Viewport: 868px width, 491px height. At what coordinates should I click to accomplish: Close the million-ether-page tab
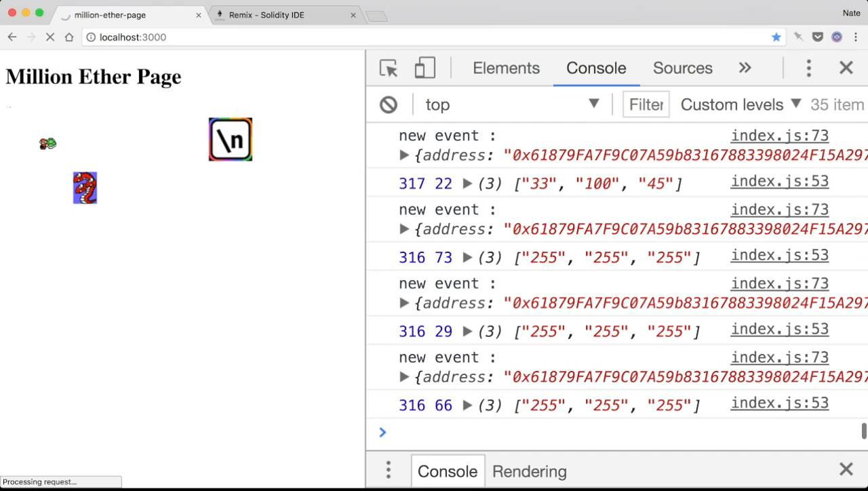click(199, 15)
